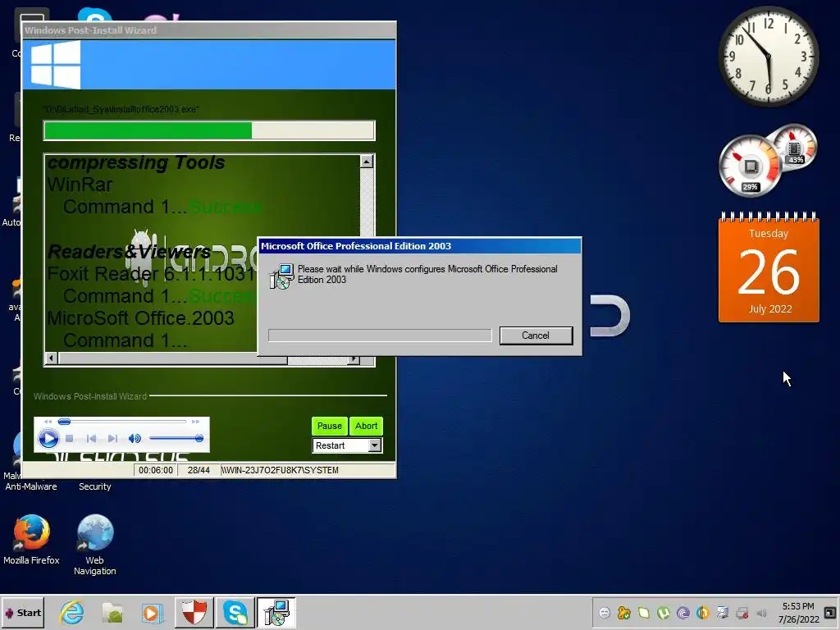
Task: Select 'compressing Tools' heading in log
Action: pos(136,162)
